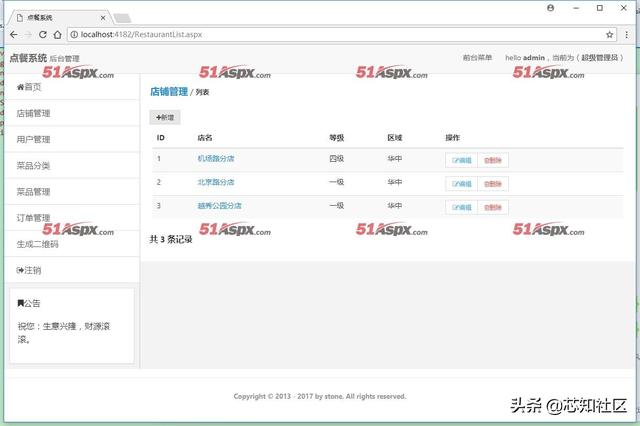This screenshot has width=640, height=426.
Task: Reload the page with the refresh icon
Action: click(x=42, y=35)
